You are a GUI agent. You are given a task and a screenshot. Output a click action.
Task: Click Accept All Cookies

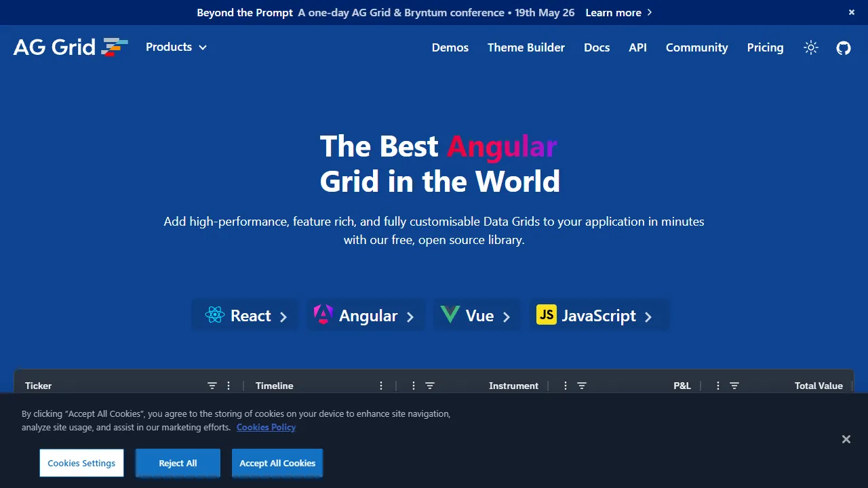pyautogui.click(x=277, y=463)
